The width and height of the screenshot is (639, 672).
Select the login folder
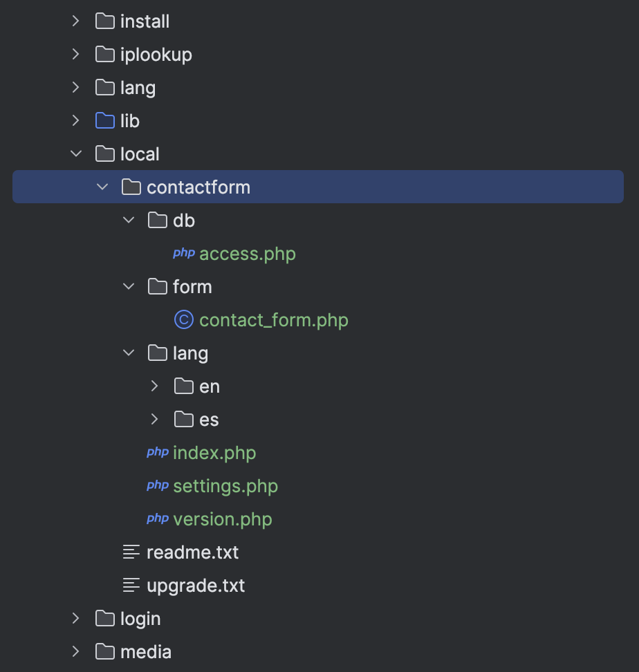pos(140,619)
